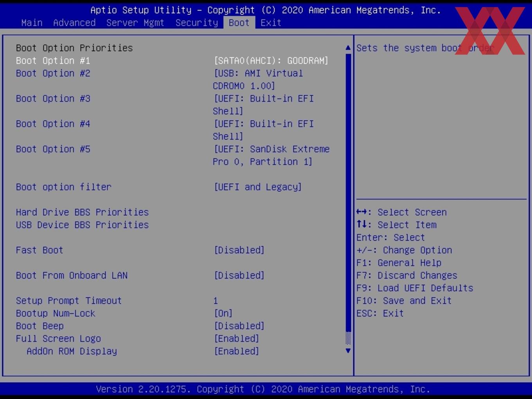The image size is (532, 399).
Task: Click the Select Item key hint
Action: coord(397,225)
